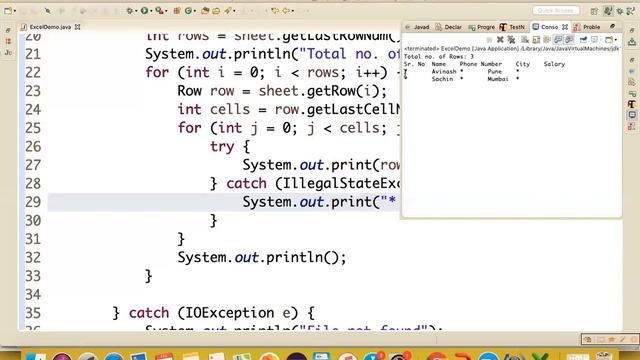The image size is (640, 360).
Task: Toggle Pin Console button
Action: 583,40
